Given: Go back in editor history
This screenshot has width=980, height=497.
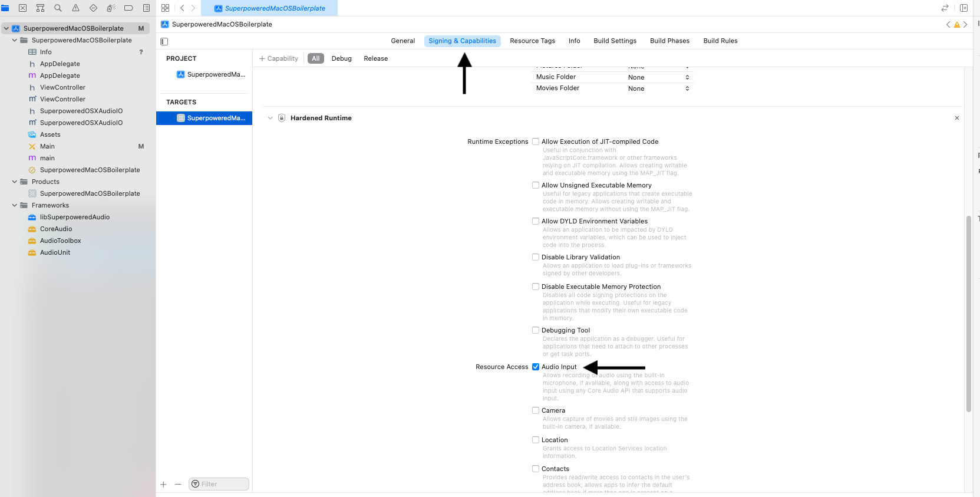Looking at the screenshot, I should [182, 8].
